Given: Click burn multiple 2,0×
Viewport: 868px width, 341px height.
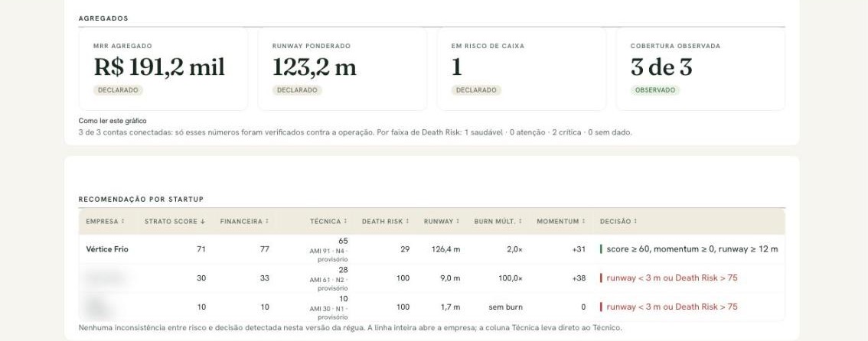Looking at the screenshot, I should point(515,249).
